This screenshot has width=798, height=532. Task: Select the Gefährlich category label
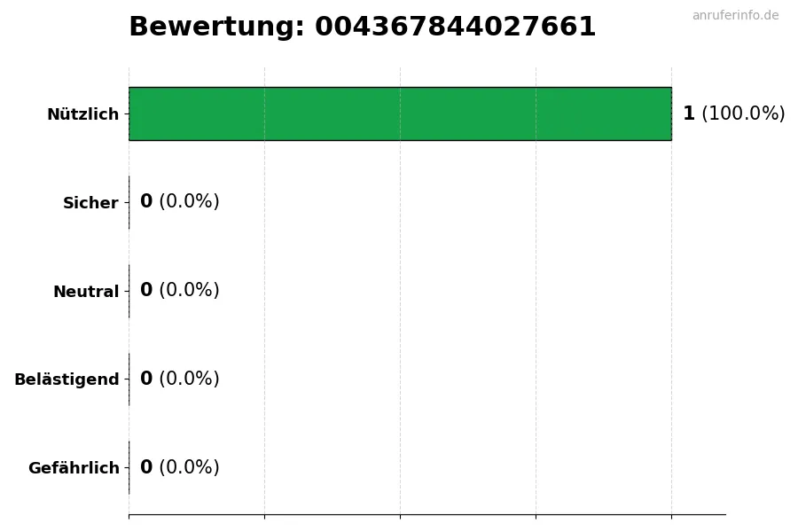[x=74, y=468]
